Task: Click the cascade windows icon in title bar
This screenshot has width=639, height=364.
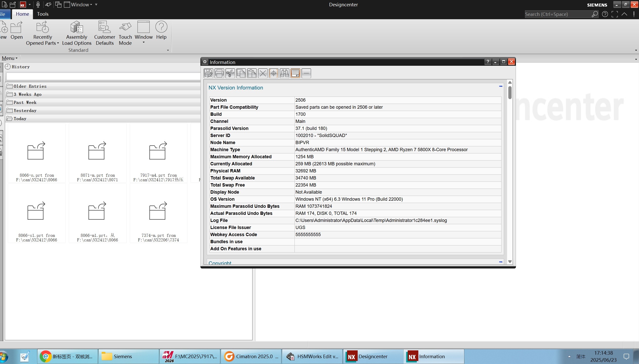Action: click(58, 5)
